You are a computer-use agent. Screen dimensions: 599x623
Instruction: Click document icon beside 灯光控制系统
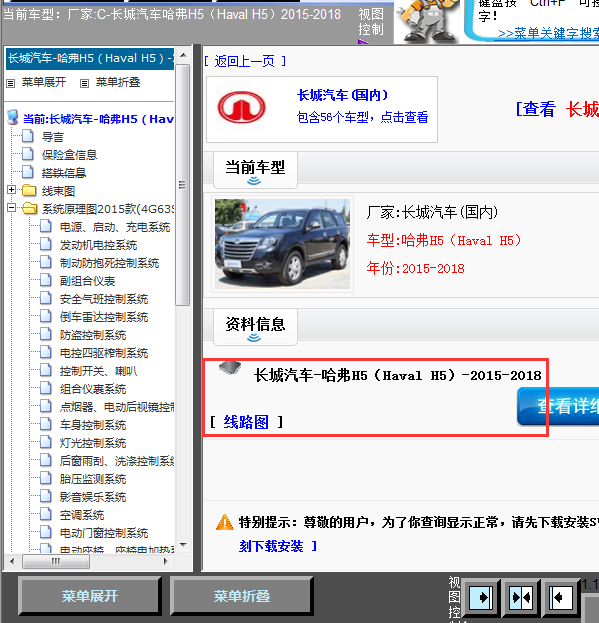click(x=46, y=442)
